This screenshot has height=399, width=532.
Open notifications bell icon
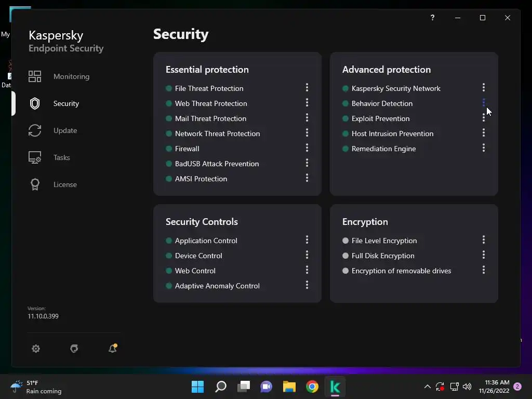(x=113, y=348)
